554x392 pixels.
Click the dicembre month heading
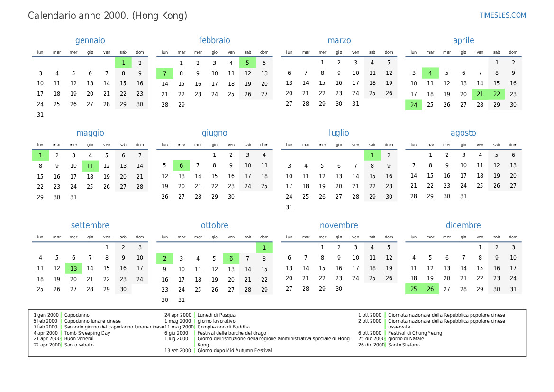coord(463,225)
